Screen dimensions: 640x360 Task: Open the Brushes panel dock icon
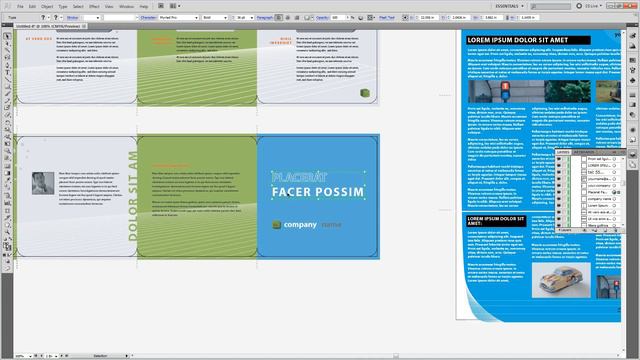click(x=632, y=70)
